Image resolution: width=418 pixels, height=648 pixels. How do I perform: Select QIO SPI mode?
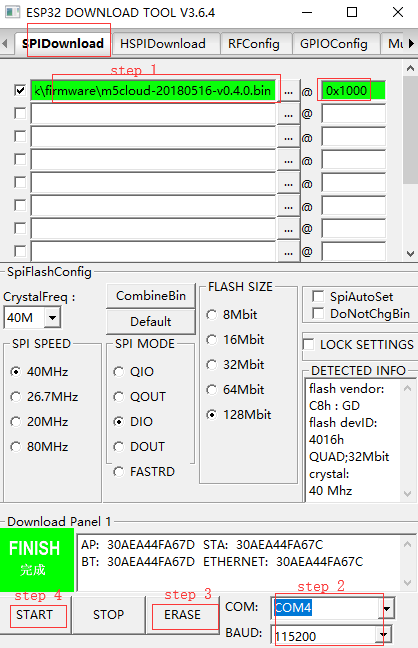pyautogui.click(x=119, y=372)
